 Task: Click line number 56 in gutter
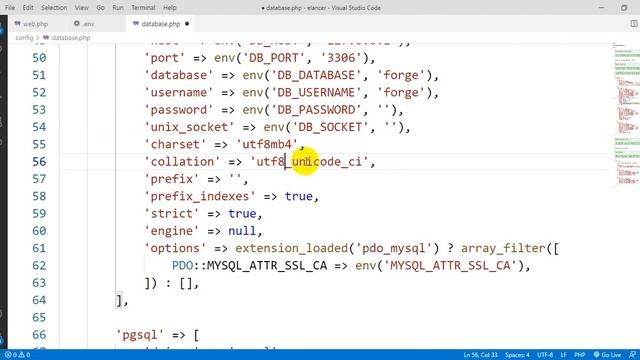[x=39, y=162]
